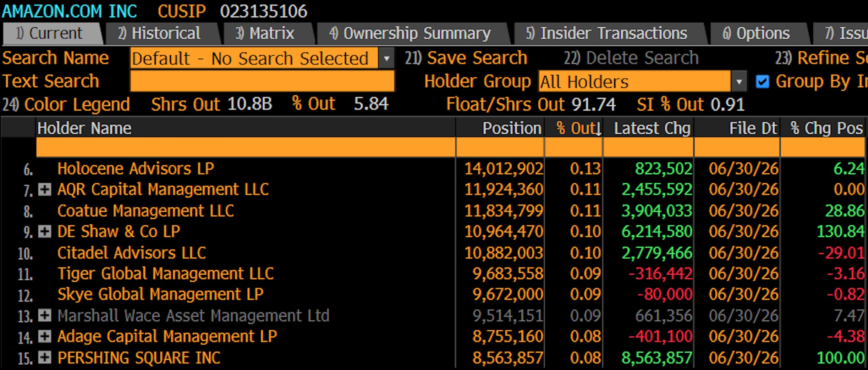This screenshot has height=370, width=868.
Task: Click latest change 2,779,466
Action: pos(657,253)
